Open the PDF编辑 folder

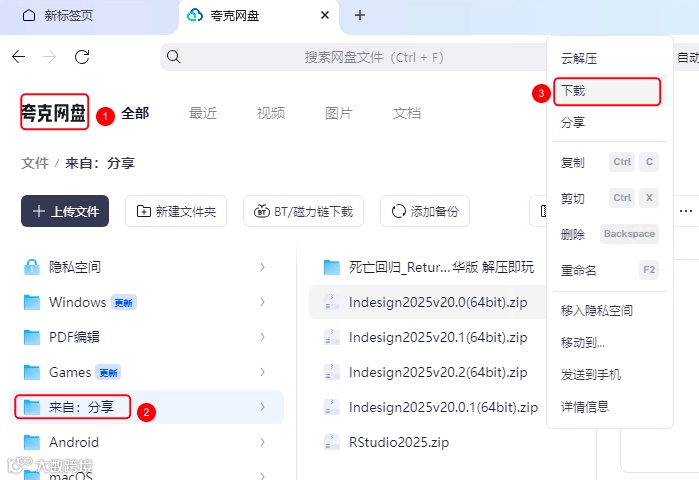click(x=62, y=337)
